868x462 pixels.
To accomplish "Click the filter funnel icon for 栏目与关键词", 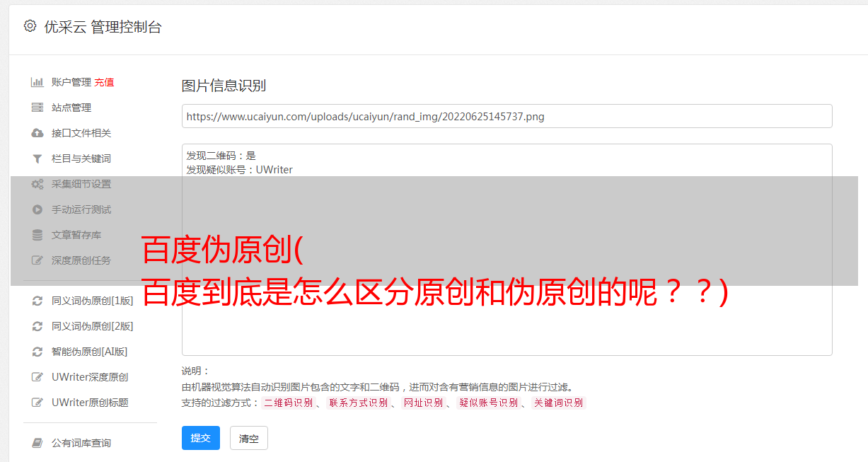I will (37, 158).
